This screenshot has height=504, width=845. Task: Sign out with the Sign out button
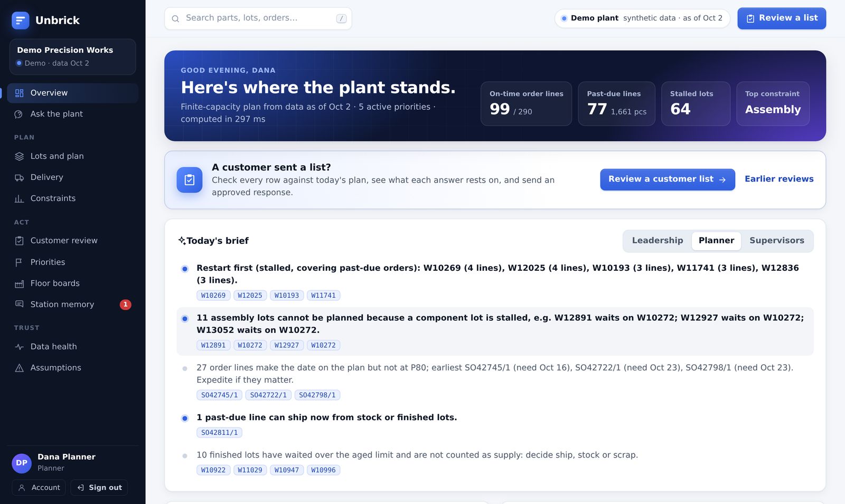[x=99, y=488]
